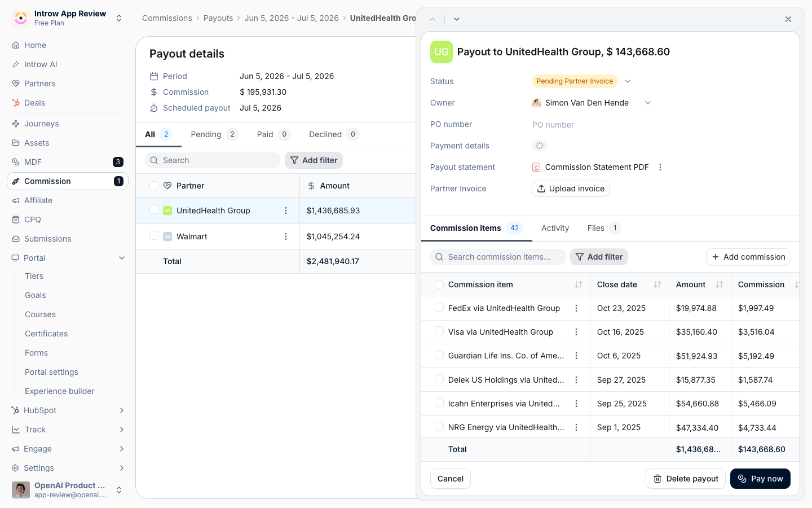
Task: Open Introw AI from the sidebar
Action: pos(41,64)
